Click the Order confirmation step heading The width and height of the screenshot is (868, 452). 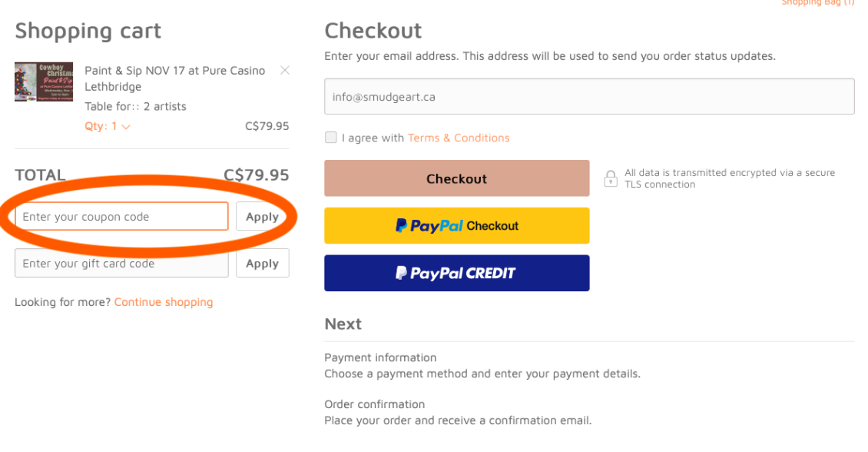tap(375, 404)
